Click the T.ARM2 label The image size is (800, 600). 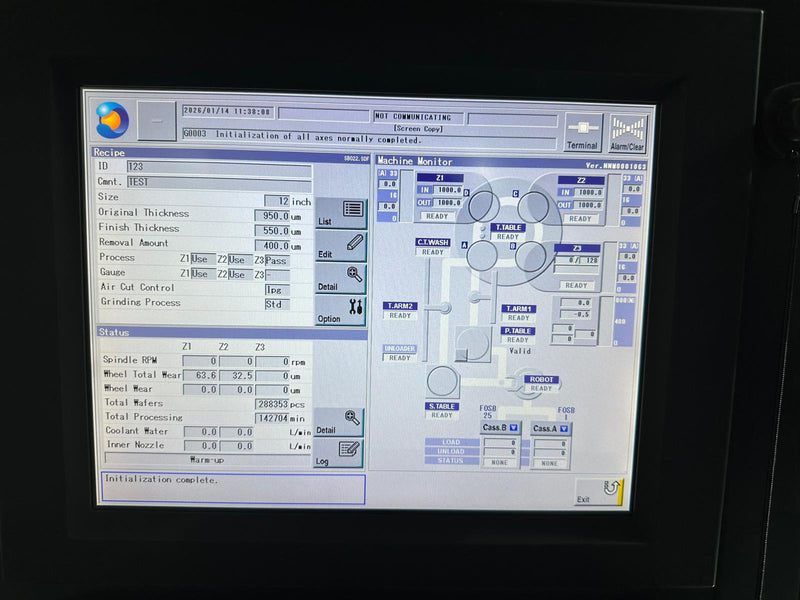(x=400, y=306)
